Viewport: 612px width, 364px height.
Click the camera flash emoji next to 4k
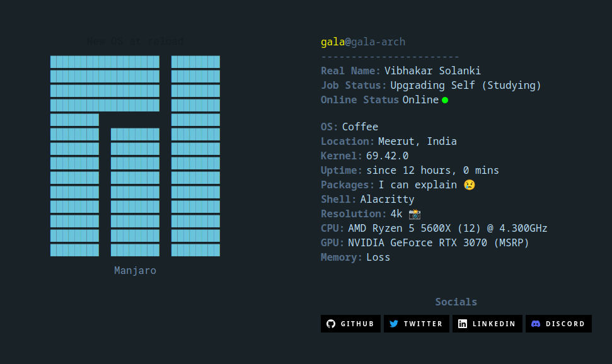[x=414, y=213]
